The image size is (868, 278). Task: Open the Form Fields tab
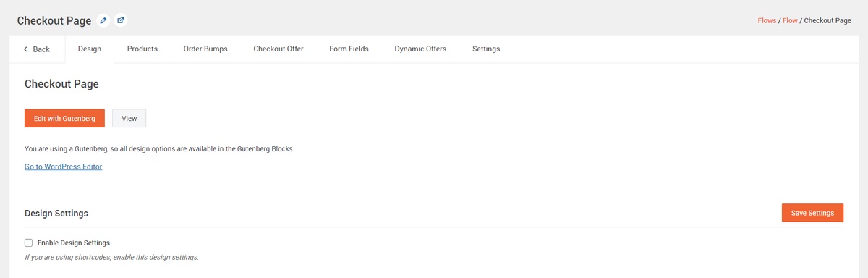click(349, 49)
